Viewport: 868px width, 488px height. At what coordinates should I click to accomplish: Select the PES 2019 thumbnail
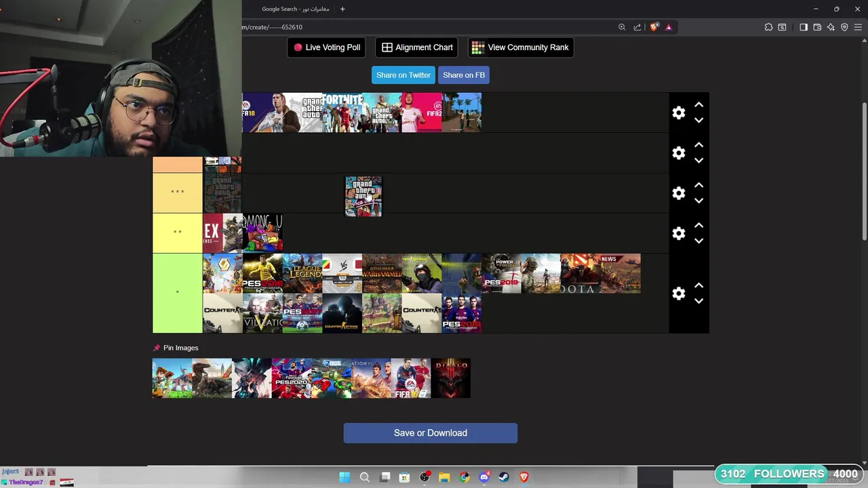[502, 273]
